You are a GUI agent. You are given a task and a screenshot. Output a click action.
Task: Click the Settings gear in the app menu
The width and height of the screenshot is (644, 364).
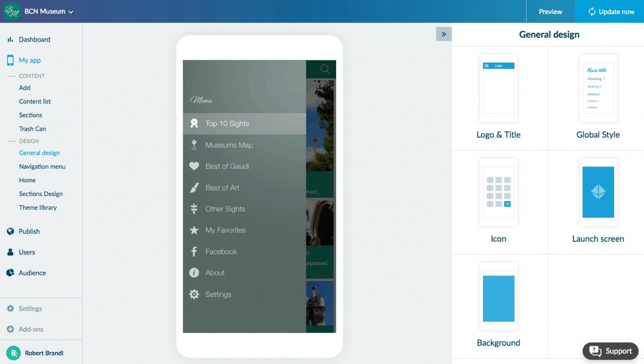pyautogui.click(x=194, y=294)
